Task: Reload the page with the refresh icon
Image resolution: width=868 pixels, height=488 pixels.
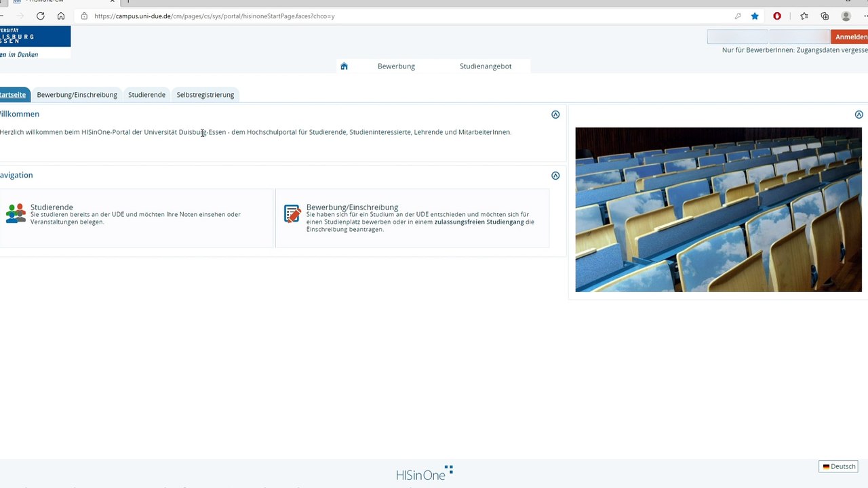Action: pos(40,16)
